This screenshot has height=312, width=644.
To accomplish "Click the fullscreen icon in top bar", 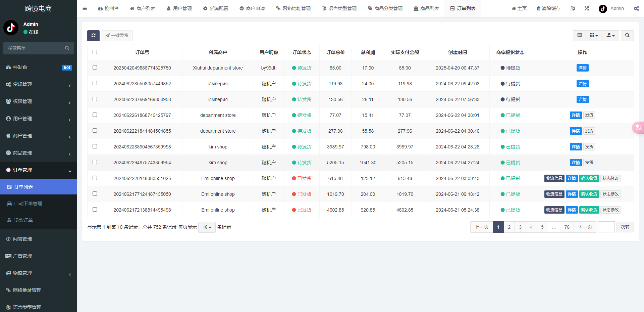I will pos(587,8).
